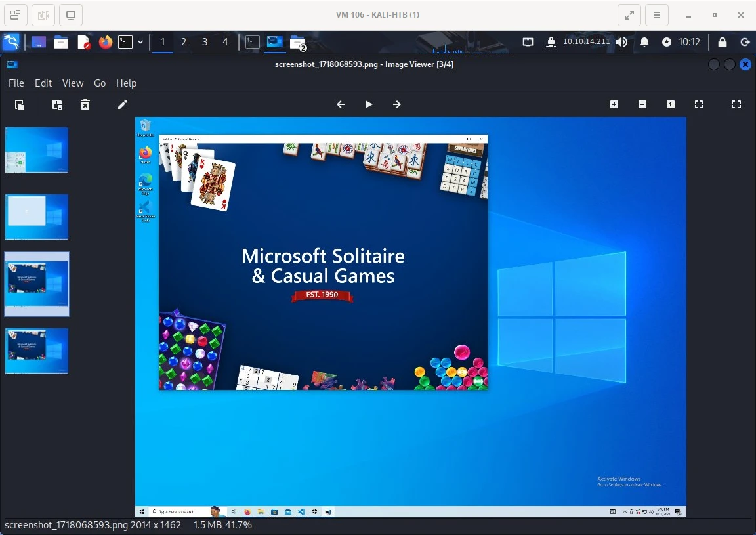Click the Open image toolbar icon
Image resolution: width=756 pixels, height=535 pixels.
pyautogui.click(x=20, y=104)
